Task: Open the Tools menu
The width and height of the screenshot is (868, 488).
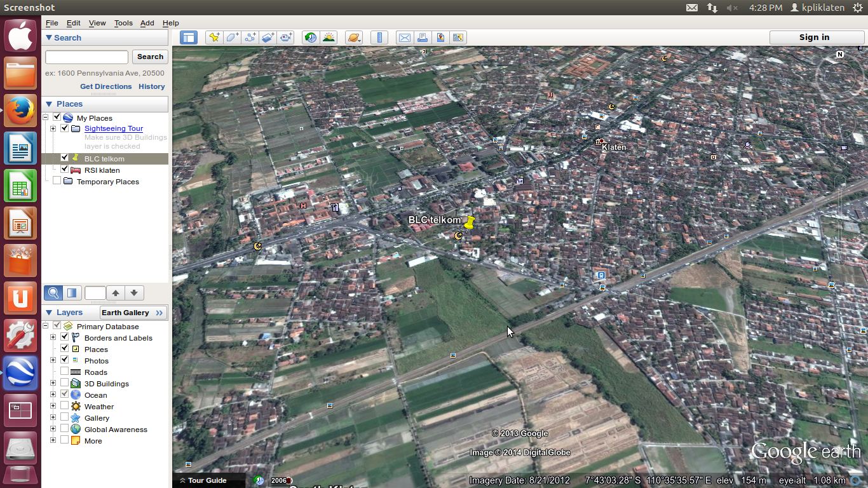Action: tap(123, 23)
